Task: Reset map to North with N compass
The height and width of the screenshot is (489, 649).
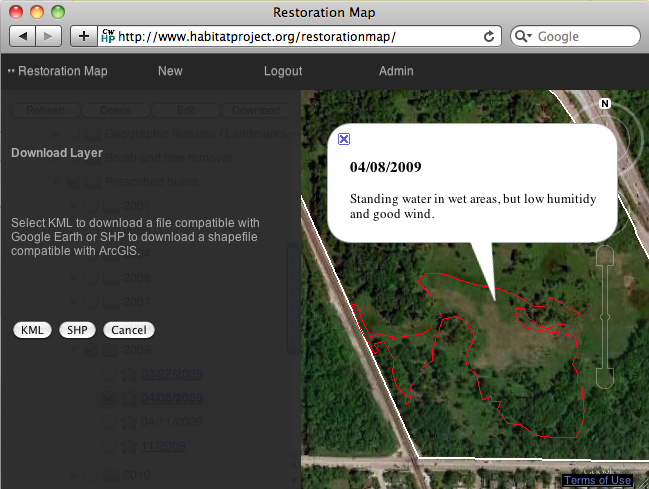Action: coord(605,104)
